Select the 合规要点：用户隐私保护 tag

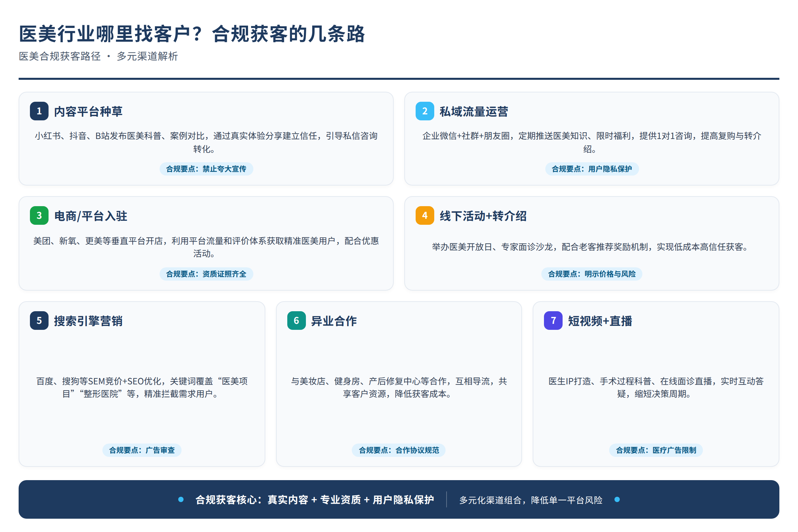(592, 169)
